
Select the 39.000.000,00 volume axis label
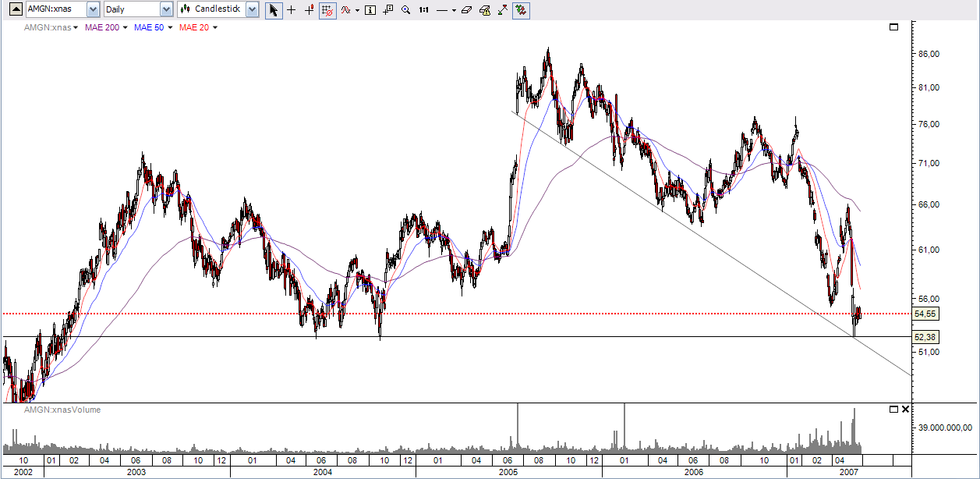point(945,428)
